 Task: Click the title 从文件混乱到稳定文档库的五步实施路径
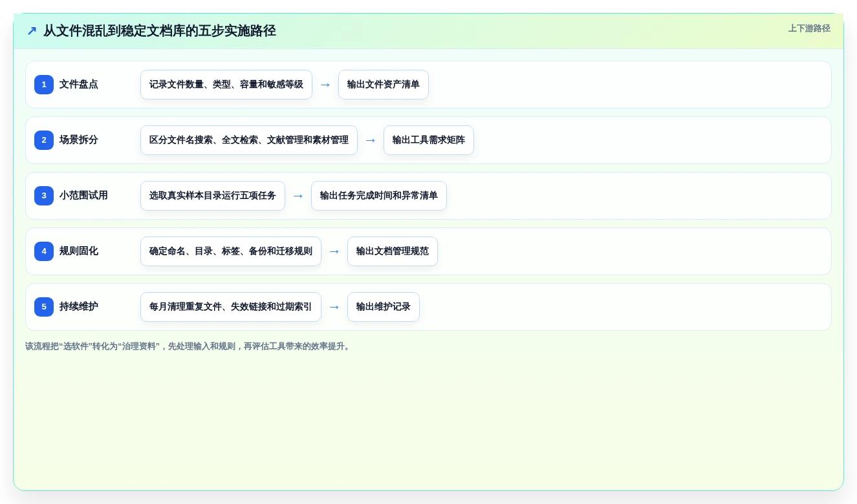pos(160,30)
